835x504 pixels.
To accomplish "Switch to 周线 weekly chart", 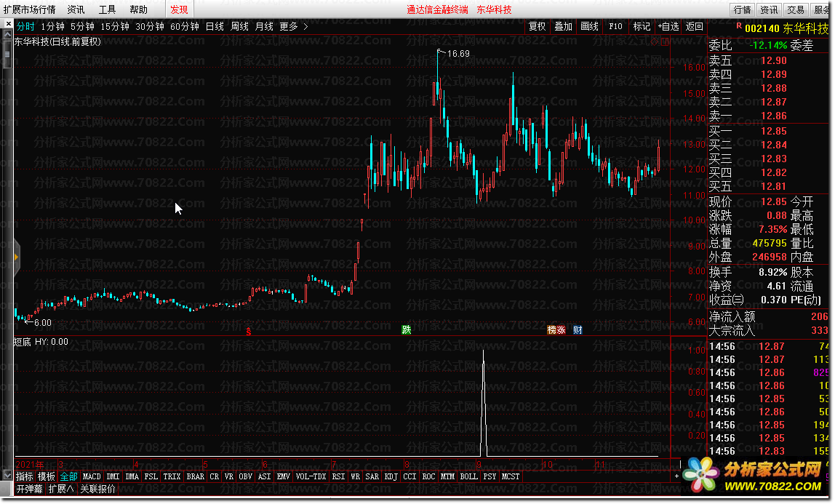I will click(239, 26).
